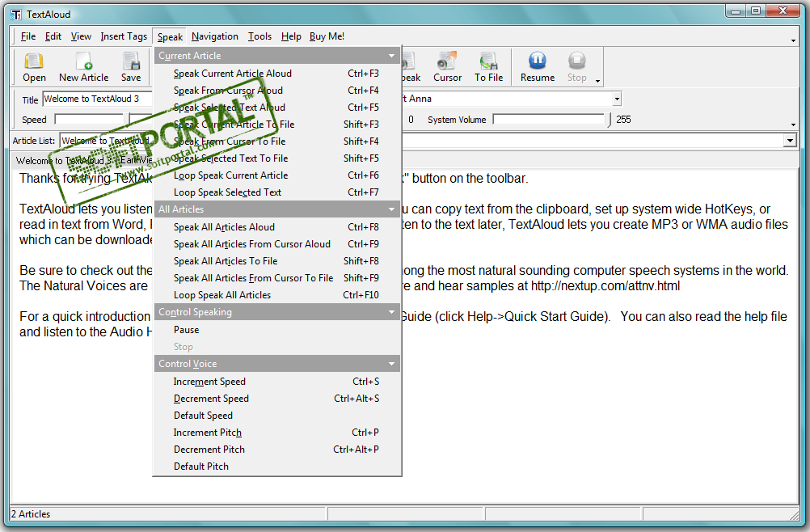Choose Loop Speak All Articles

277,295
